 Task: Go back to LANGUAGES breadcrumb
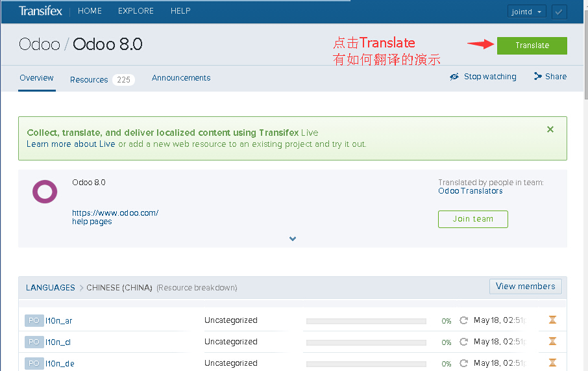(x=51, y=287)
